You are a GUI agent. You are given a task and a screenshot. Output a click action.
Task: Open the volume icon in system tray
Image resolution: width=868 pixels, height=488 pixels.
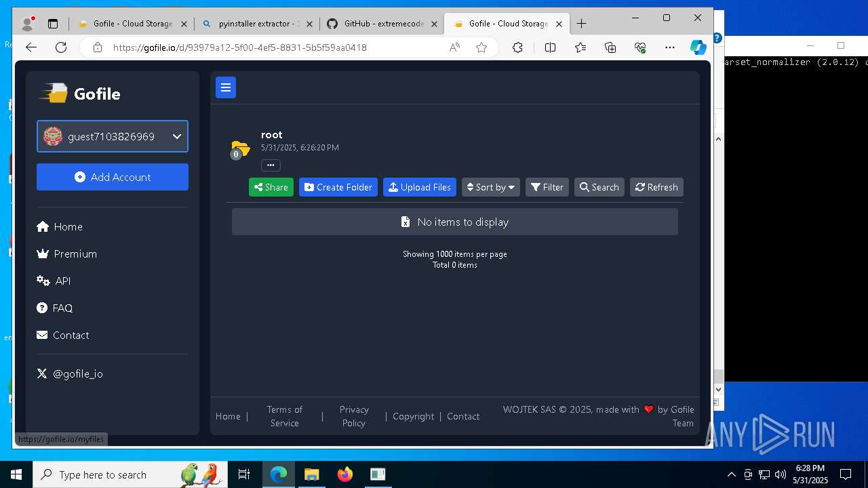[781, 474]
